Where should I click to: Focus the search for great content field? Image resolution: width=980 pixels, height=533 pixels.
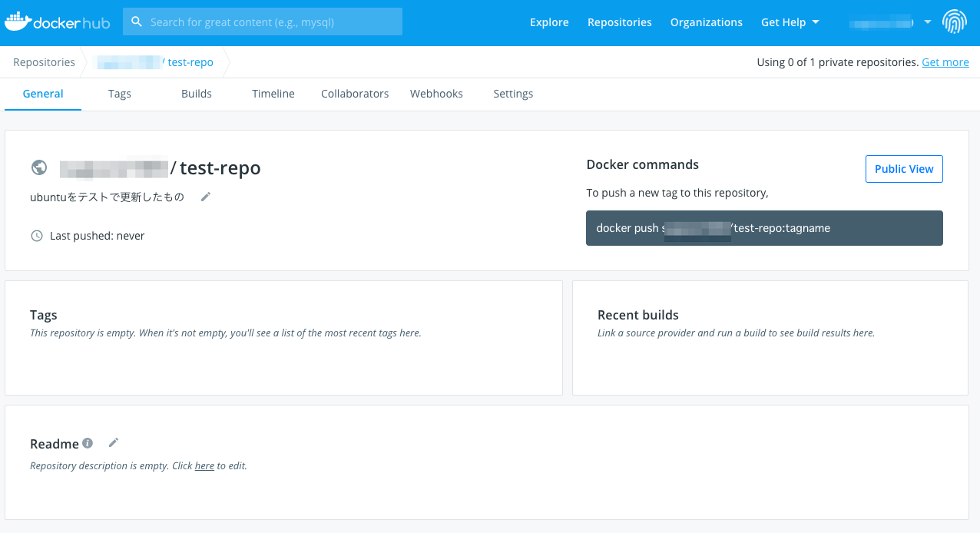pyautogui.click(x=263, y=22)
